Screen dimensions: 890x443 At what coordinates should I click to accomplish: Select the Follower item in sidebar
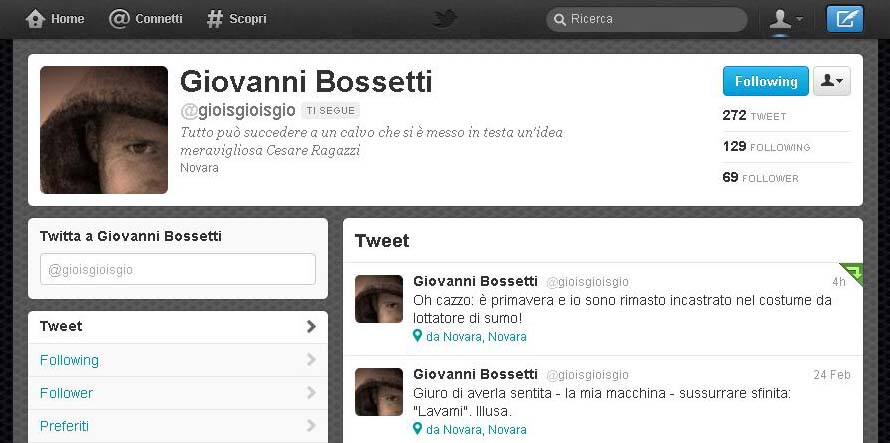tap(178, 393)
